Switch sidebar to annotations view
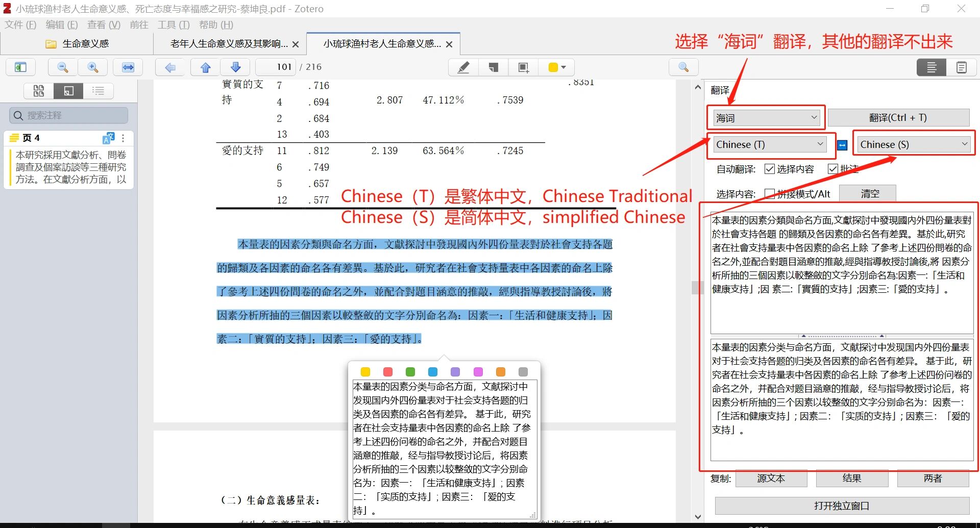The height and width of the screenshot is (528, 980). pyautogui.click(x=68, y=91)
